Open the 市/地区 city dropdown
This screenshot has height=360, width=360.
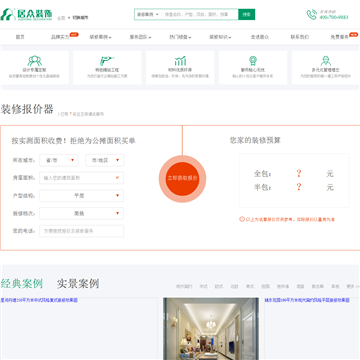pos(105,160)
